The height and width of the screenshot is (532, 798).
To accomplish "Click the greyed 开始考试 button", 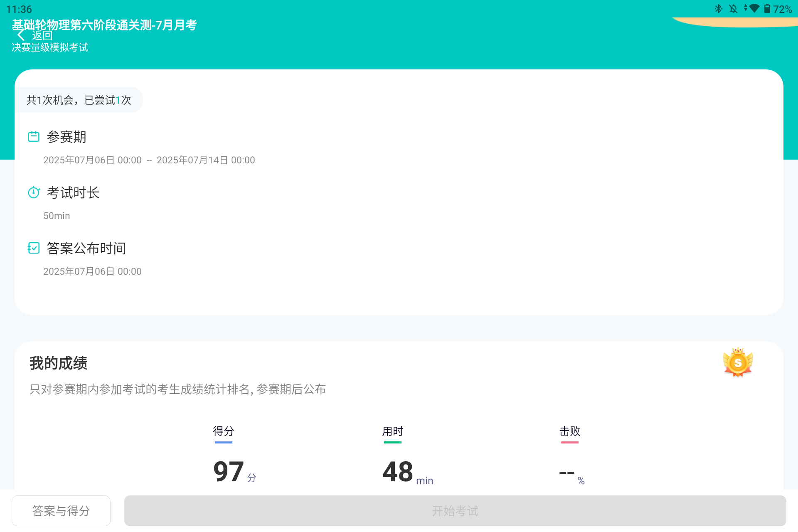I will pos(455,511).
